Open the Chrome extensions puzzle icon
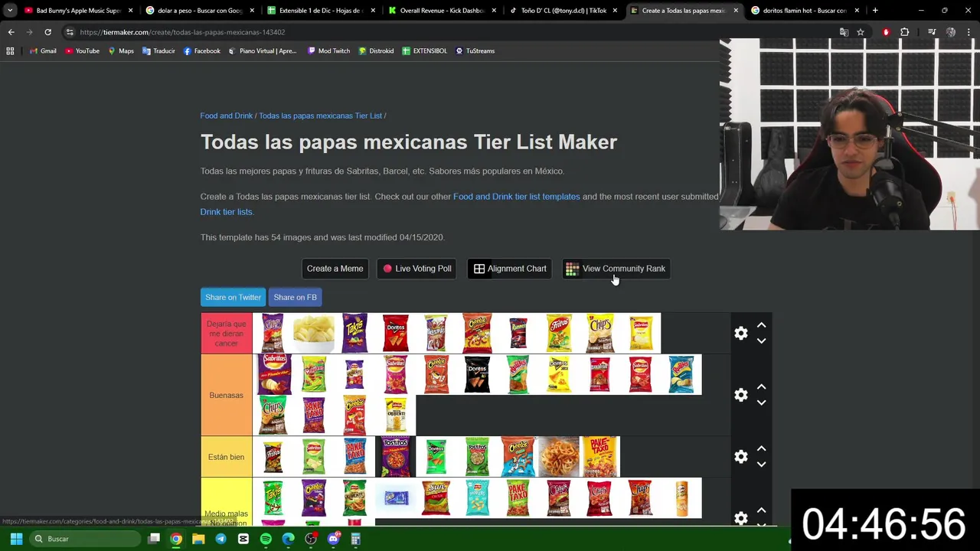 click(x=905, y=32)
